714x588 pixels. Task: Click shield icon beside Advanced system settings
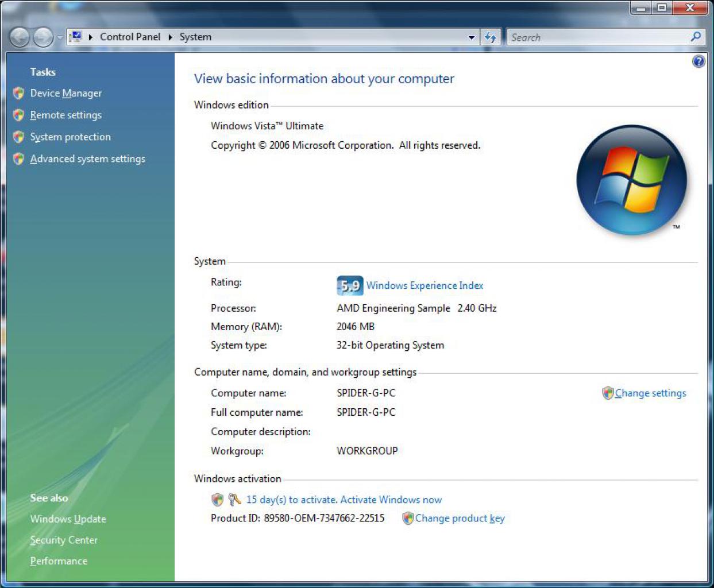18,158
